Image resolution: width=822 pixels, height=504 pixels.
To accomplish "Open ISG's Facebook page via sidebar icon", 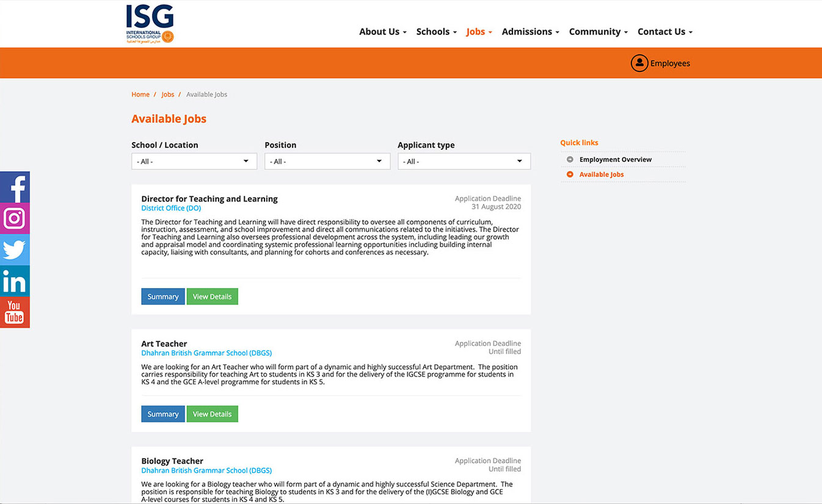I will (x=15, y=187).
